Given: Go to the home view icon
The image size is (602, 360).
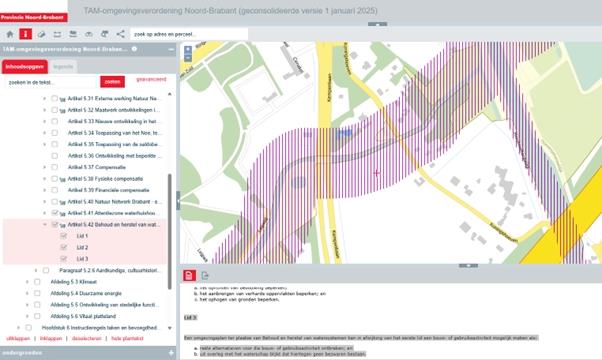Looking at the screenshot, I should [x=10, y=34].
